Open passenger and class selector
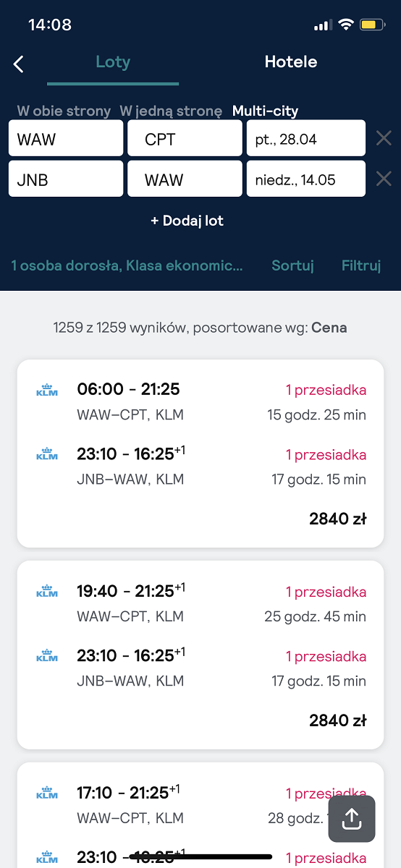The image size is (401, 868). tap(127, 265)
